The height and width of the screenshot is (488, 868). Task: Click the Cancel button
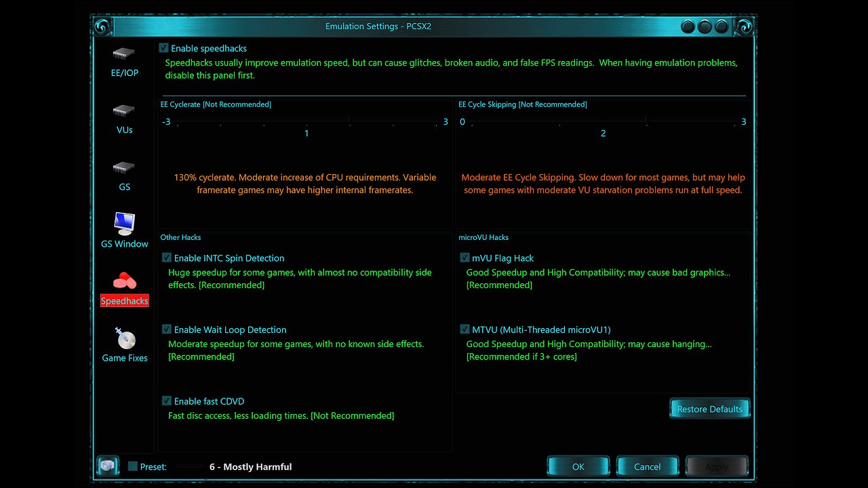(647, 466)
